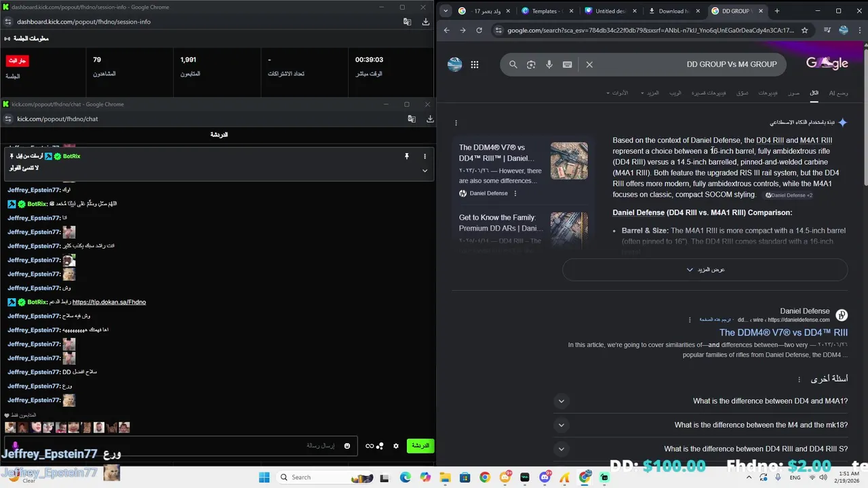Viewport: 868px width, 488px height.
Task: Open AI overview three-dot options
Action: (x=456, y=123)
